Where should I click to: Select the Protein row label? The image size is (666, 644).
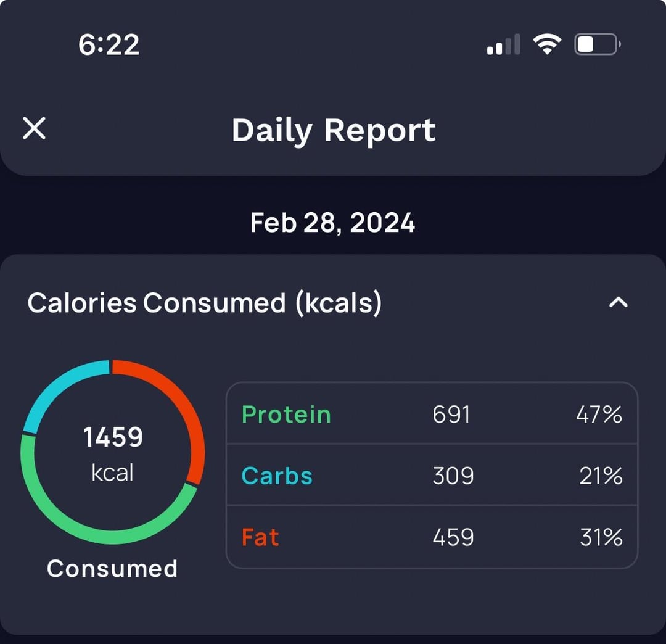tap(286, 414)
